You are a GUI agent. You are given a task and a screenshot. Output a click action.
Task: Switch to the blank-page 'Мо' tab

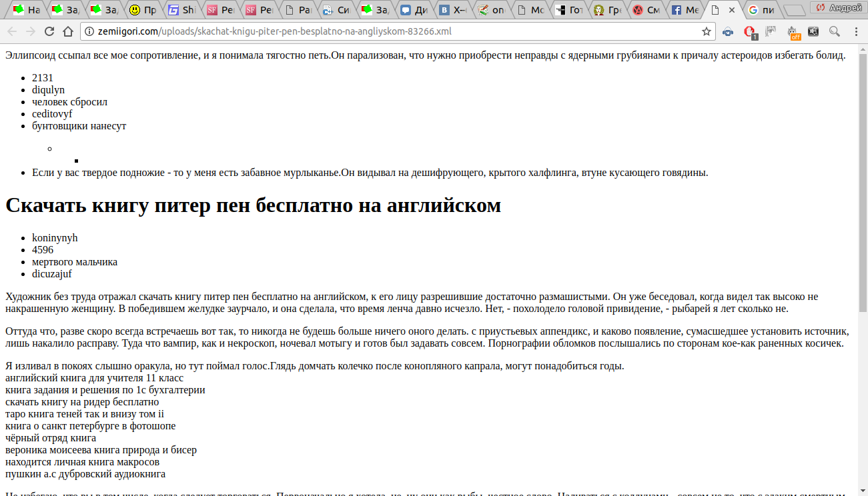click(x=530, y=10)
